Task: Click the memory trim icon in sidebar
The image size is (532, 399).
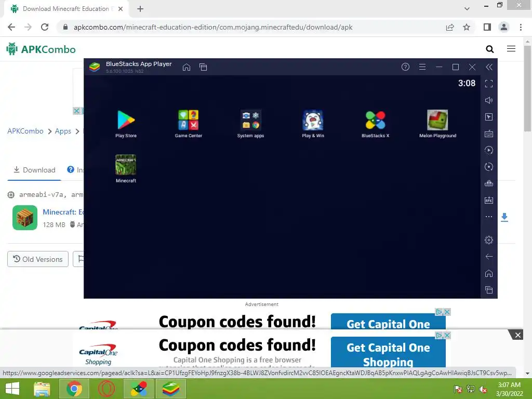Action: pyautogui.click(x=488, y=183)
